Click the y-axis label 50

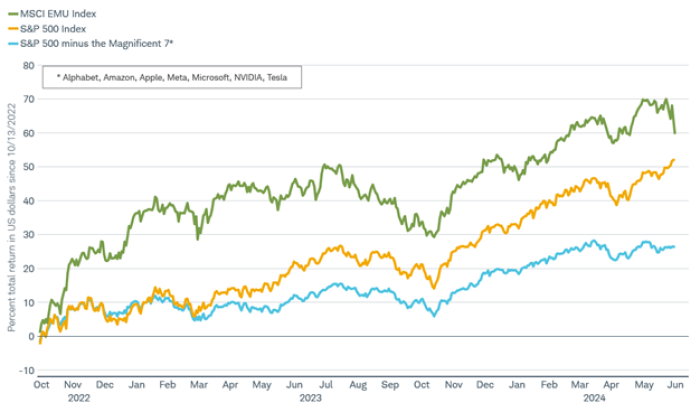(29, 167)
